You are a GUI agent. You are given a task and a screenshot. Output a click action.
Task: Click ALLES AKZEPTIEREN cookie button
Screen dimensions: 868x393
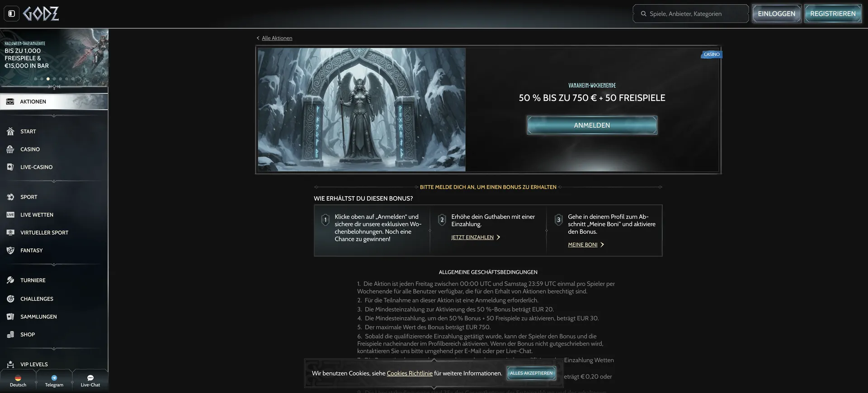click(x=531, y=373)
